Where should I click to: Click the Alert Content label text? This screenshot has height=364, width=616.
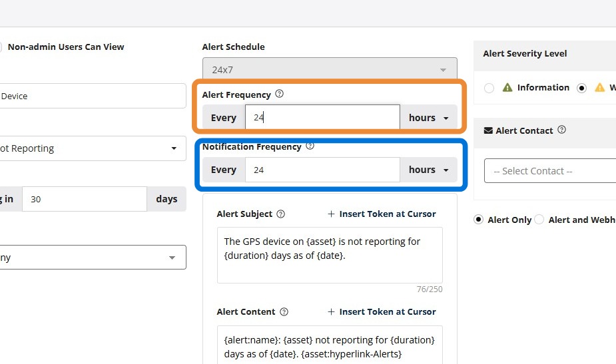246,312
